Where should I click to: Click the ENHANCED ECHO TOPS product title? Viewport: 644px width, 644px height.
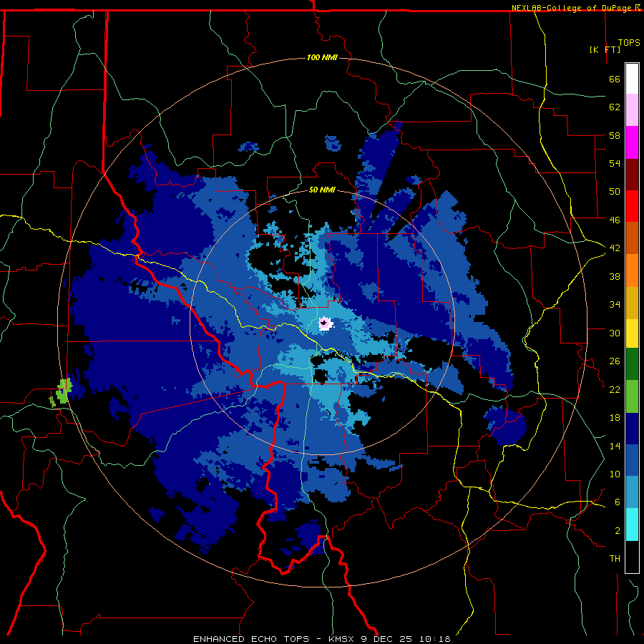point(250,639)
